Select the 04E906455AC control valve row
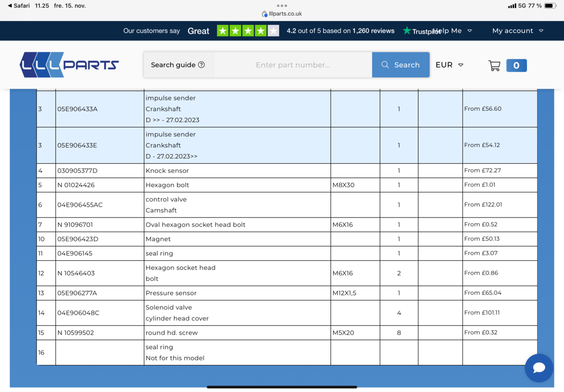The height and width of the screenshot is (392, 564). tap(80, 205)
